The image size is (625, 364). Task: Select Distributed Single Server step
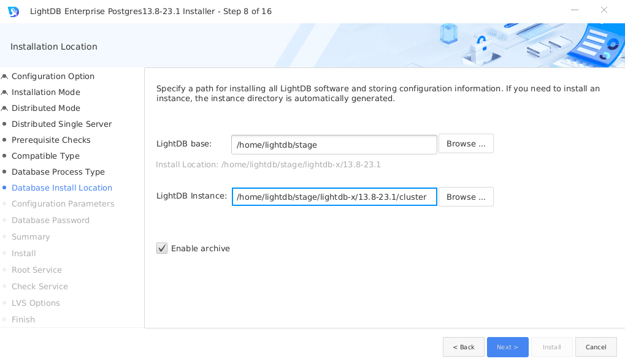[x=62, y=124]
